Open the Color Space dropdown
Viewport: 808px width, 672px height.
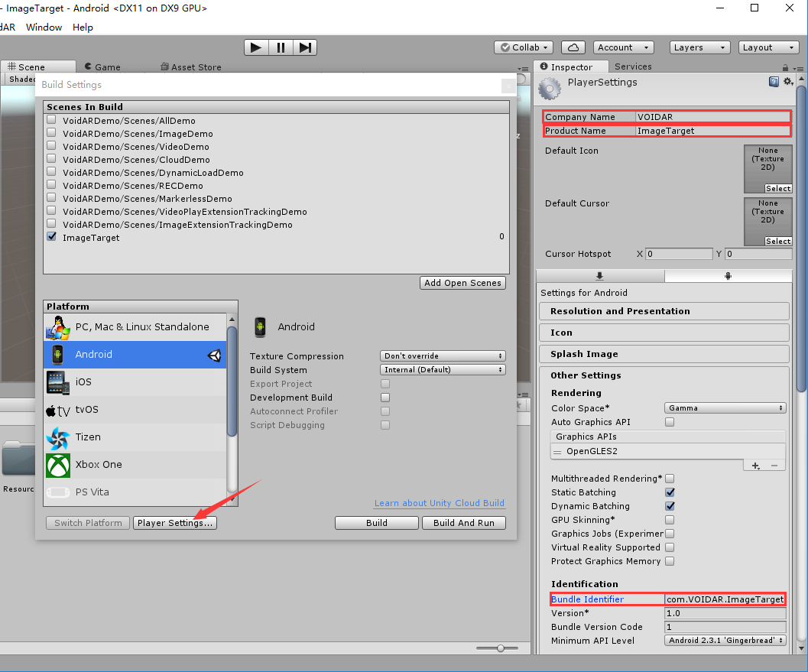pos(725,408)
